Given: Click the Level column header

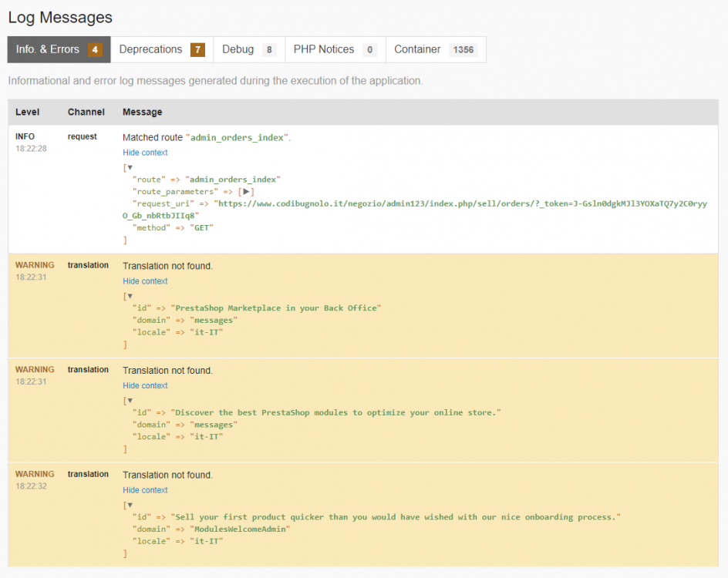Looking at the screenshot, I should (x=25, y=112).
